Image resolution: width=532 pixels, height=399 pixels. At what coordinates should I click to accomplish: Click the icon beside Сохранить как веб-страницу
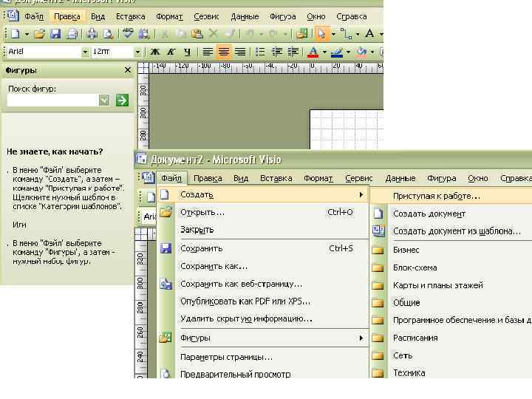pyautogui.click(x=166, y=284)
